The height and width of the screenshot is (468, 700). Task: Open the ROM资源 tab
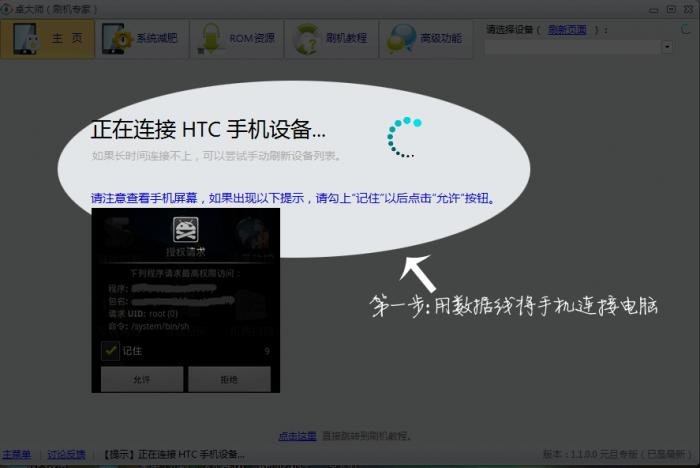tap(237, 38)
